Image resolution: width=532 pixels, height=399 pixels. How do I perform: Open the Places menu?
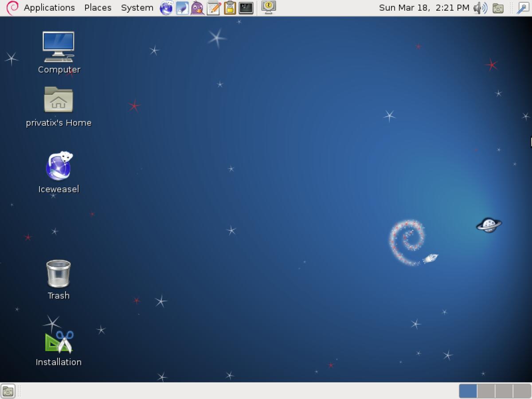point(98,8)
